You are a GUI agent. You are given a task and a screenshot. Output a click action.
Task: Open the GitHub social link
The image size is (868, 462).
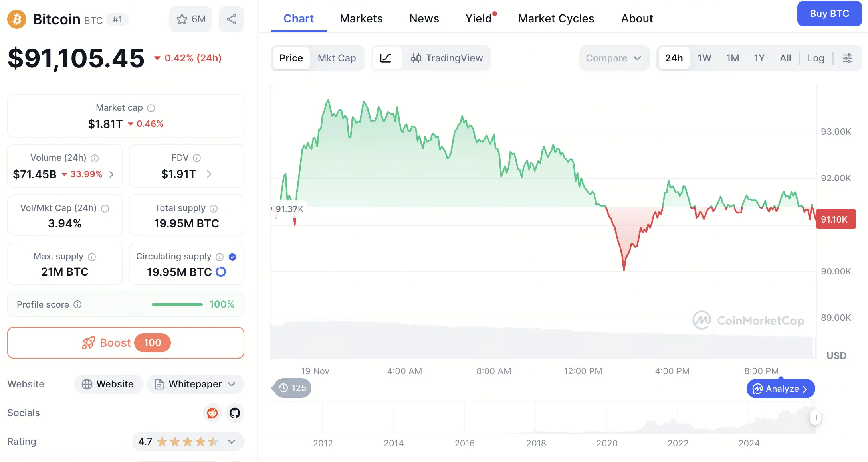tap(235, 413)
